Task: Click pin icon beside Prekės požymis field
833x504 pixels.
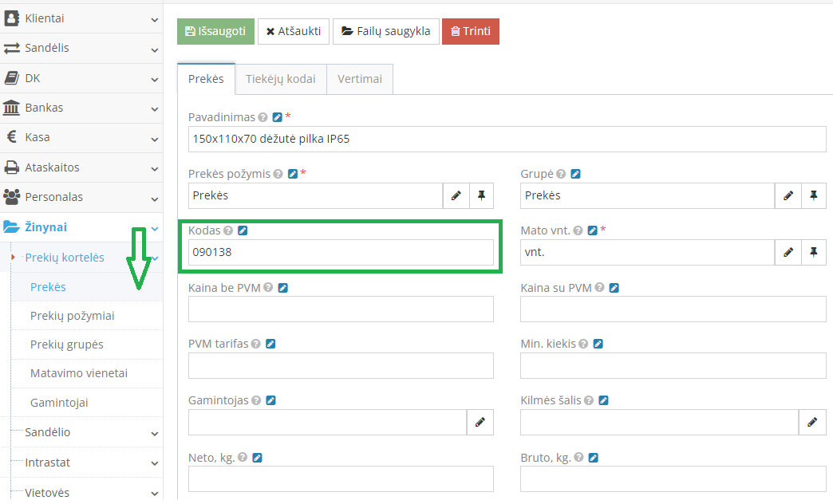Action: [481, 195]
